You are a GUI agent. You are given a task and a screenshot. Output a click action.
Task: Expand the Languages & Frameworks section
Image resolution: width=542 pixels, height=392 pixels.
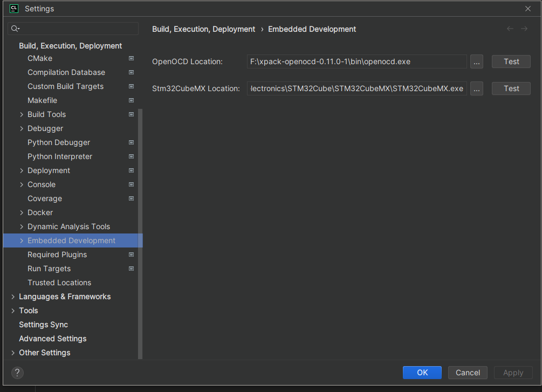click(13, 297)
